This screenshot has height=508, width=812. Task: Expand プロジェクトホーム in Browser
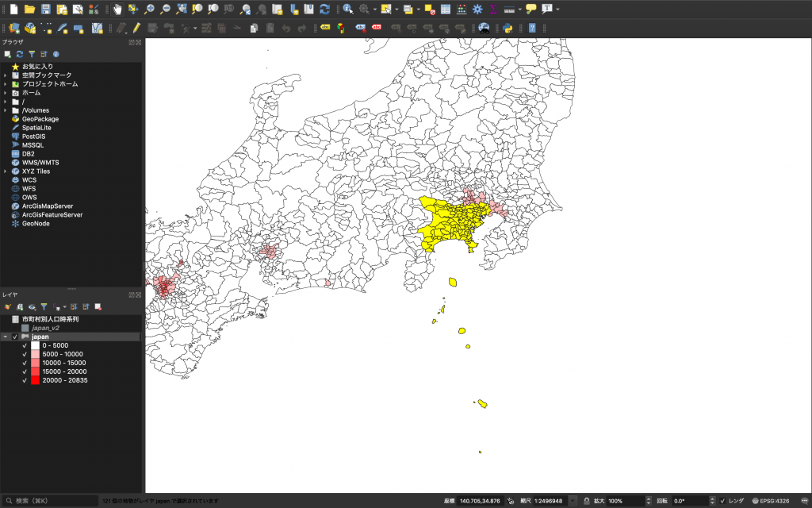[x=6, y=84]
